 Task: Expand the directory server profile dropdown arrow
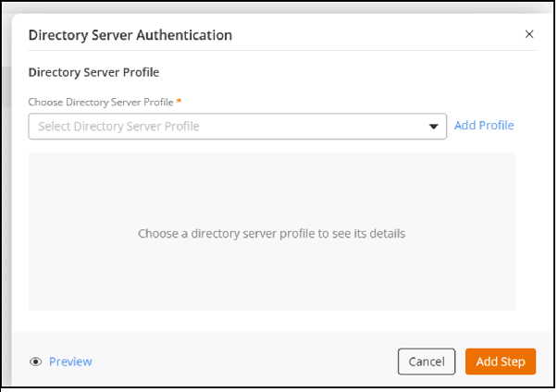433,127
